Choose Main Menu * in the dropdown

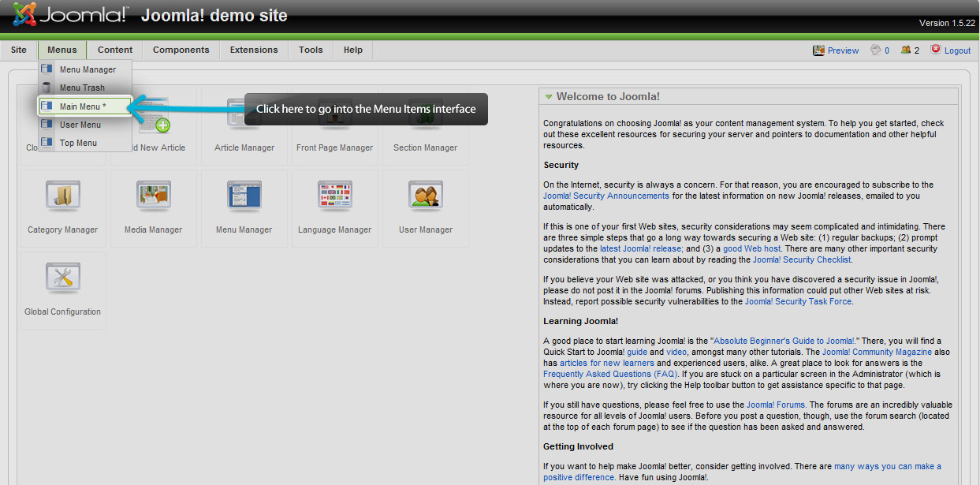pos(85,106)
